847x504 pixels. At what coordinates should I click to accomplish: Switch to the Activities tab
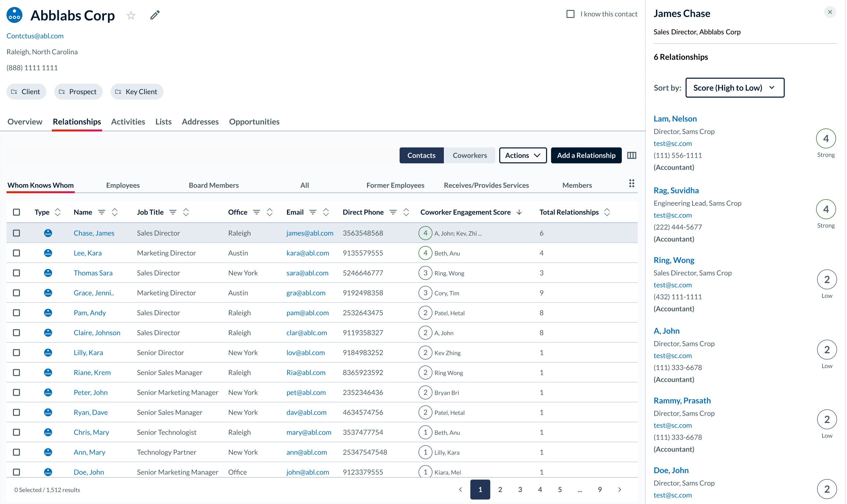click(128, 122)
